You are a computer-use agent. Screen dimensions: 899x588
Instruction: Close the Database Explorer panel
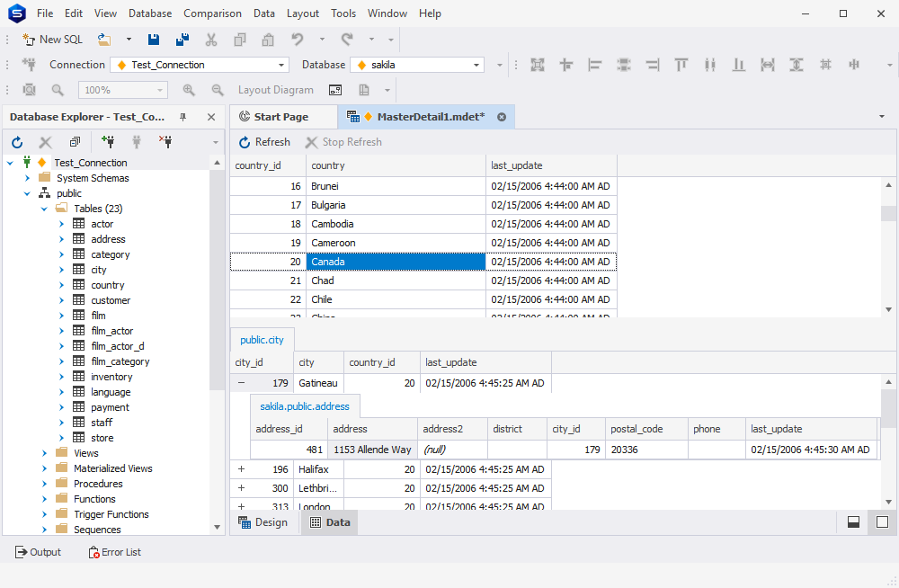click(x=211, y=117)
